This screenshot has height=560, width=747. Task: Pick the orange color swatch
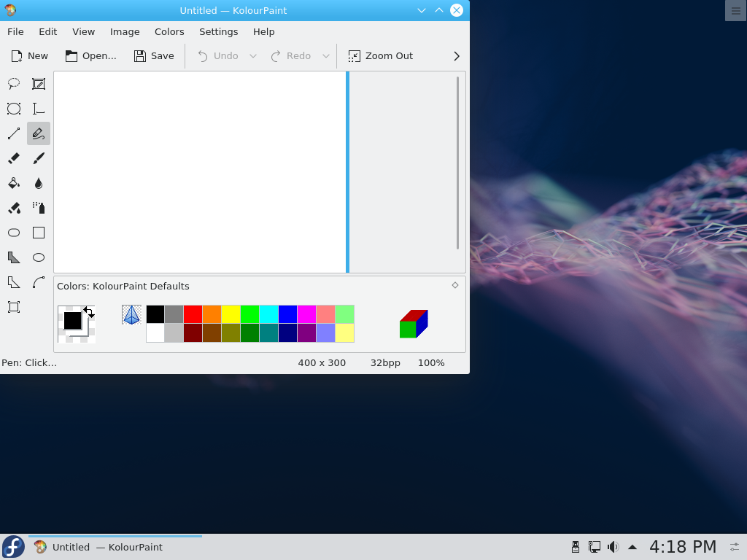(212, 314)
